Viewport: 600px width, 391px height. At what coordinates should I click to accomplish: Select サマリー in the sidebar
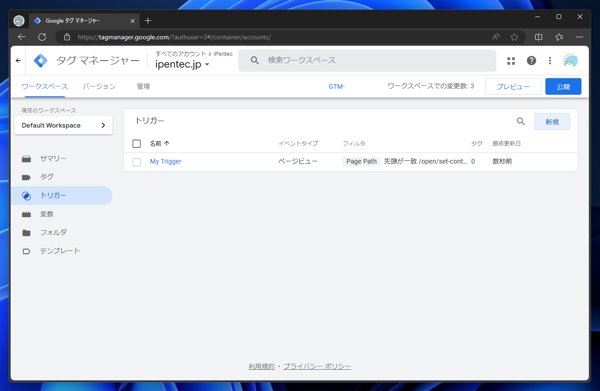pyautogui.click(x=53, y=158)
